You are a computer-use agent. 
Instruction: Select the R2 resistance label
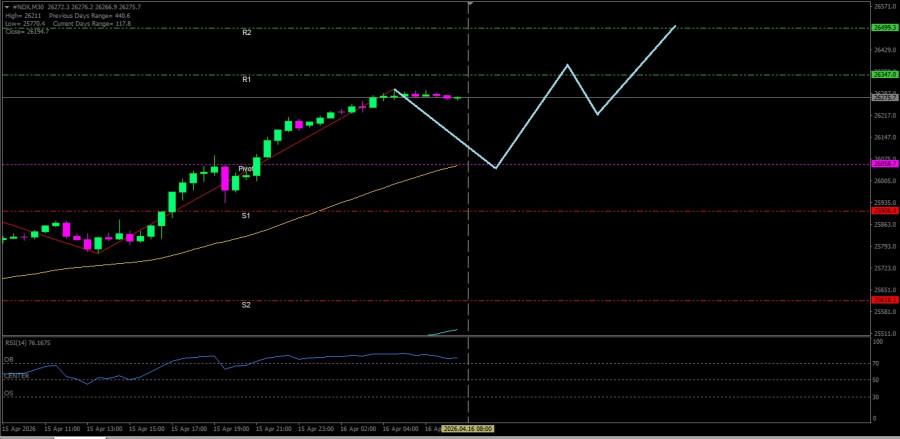246,33
